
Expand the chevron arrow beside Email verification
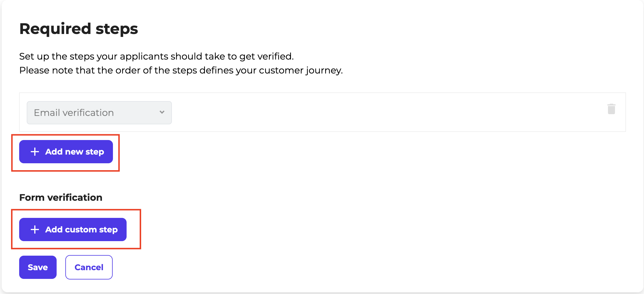click(162, 112)
